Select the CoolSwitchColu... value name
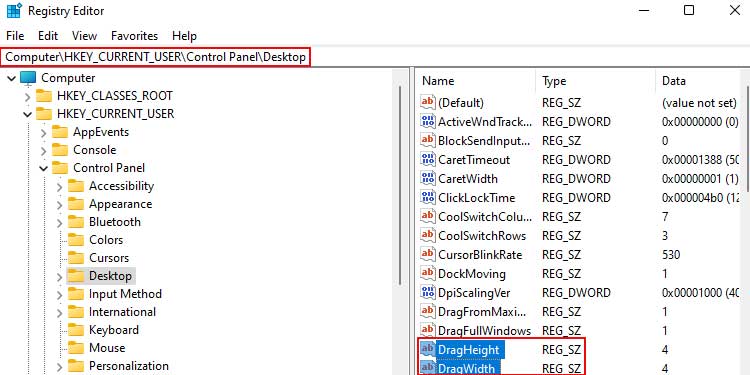This screenshot has width=750, height=375. (485, 217)
